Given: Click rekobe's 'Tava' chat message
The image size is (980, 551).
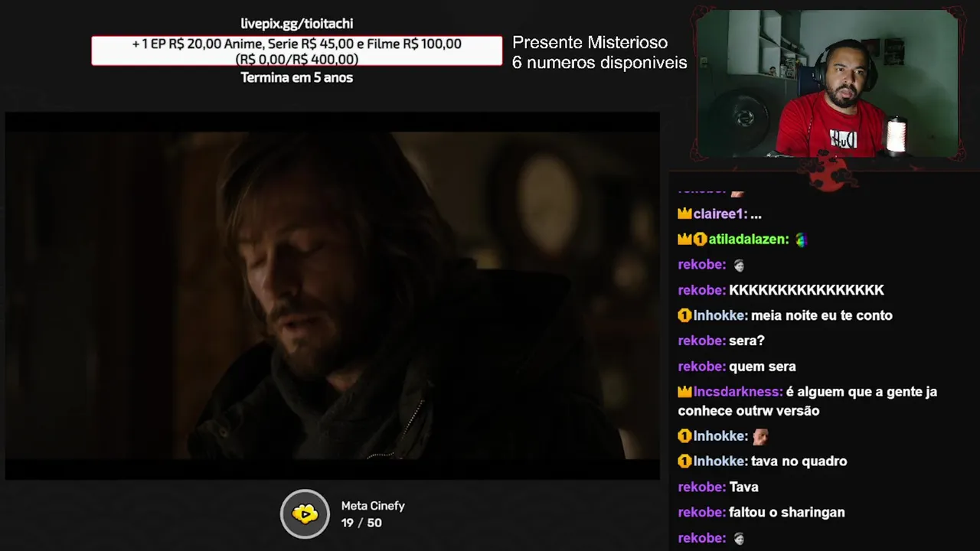Looking at the screenshot, I should click(x=743, y=487).
